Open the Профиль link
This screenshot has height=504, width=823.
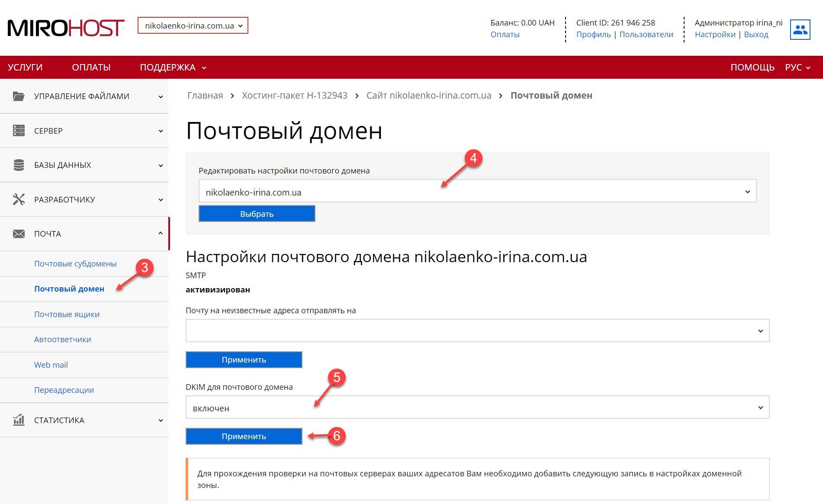tap(593, 34)
